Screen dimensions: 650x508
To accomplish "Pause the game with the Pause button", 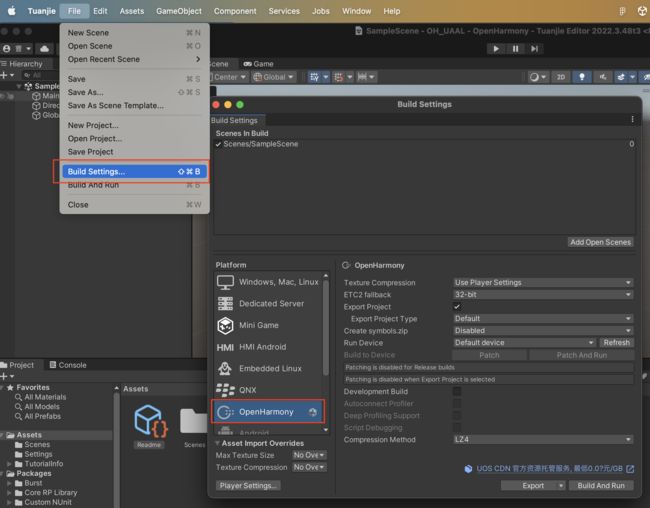I will (515, 49).
